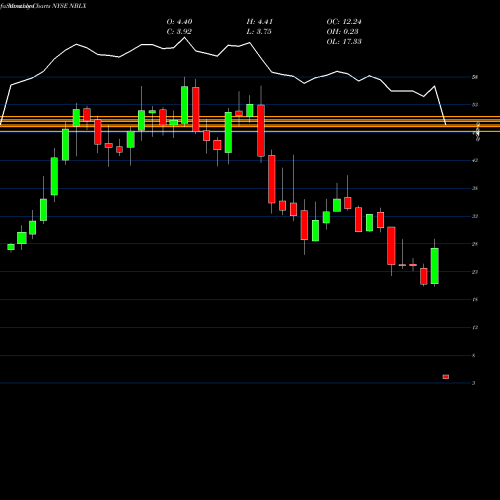Select the 'OH: 0.23' readout
The image size is (500, 500).
[x=342, y=32]
